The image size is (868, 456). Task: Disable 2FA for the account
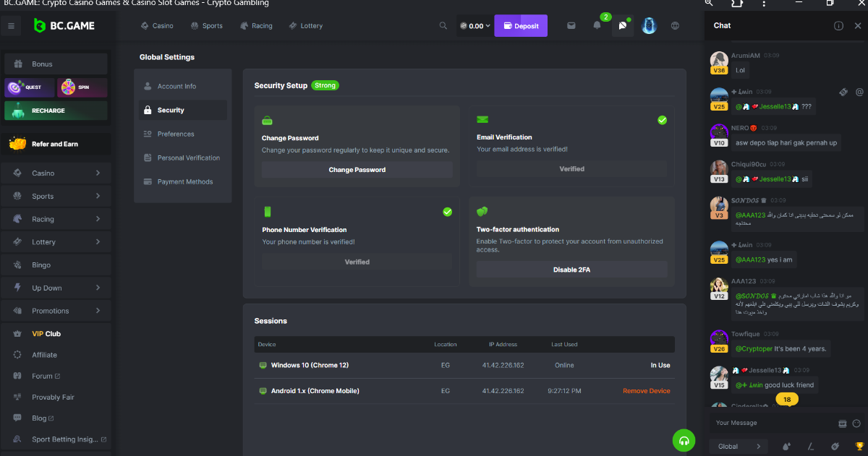pyautogui.click(x=571, y=270)
